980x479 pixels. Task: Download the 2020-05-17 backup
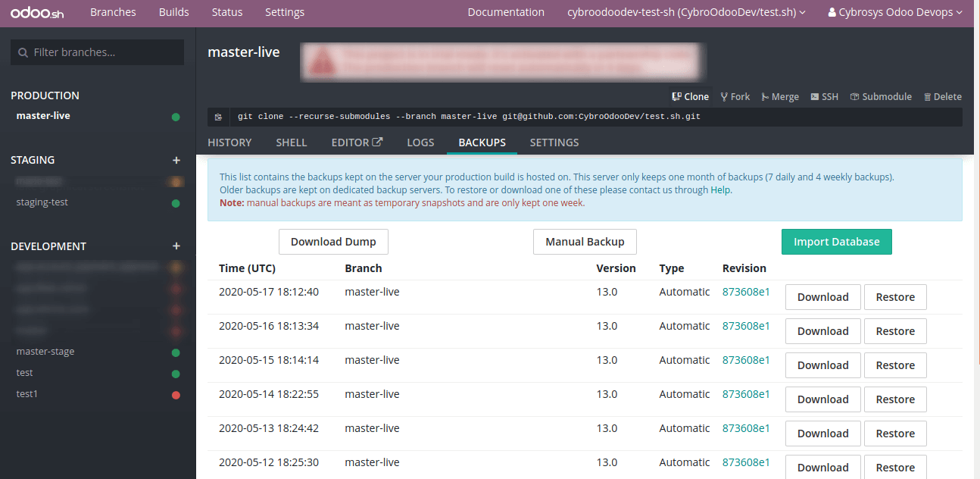822,297
